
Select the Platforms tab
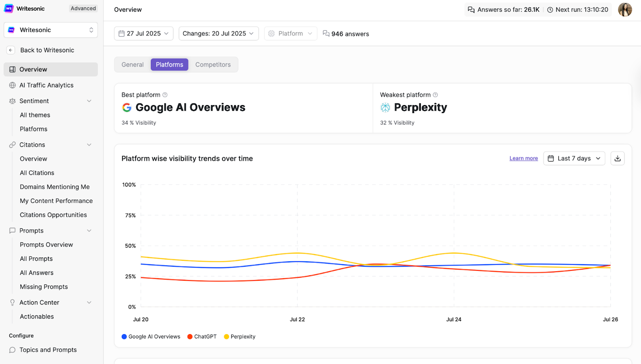pos(169,65)
